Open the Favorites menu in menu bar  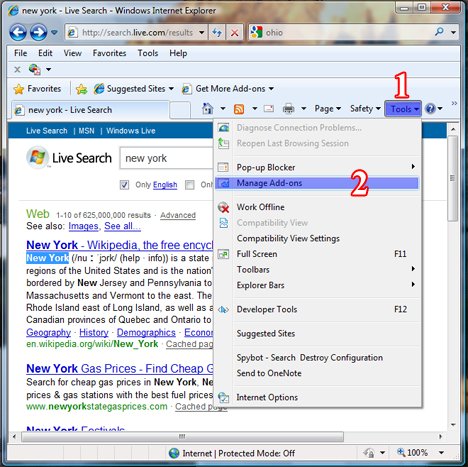[x=109, y=53]
